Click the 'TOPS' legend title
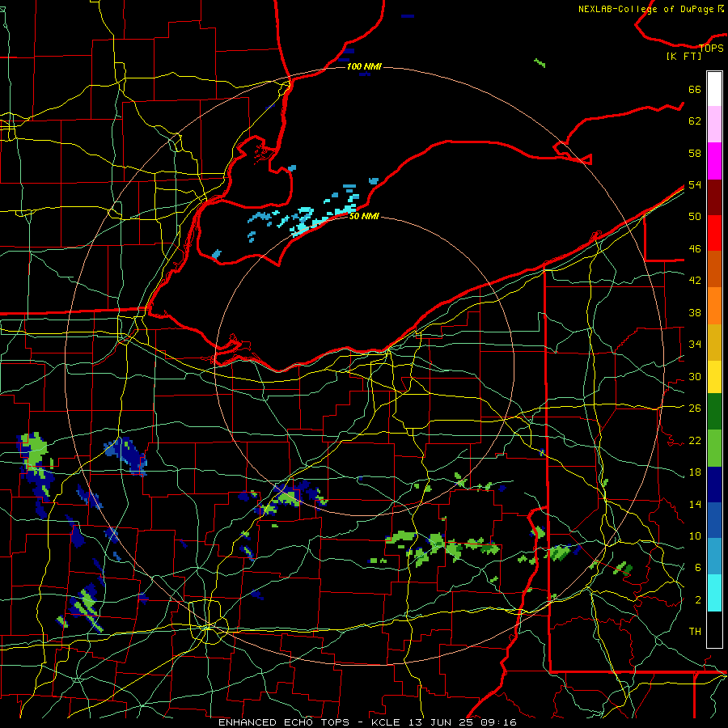This screenshot has height=728, width=728. (711, 48)
